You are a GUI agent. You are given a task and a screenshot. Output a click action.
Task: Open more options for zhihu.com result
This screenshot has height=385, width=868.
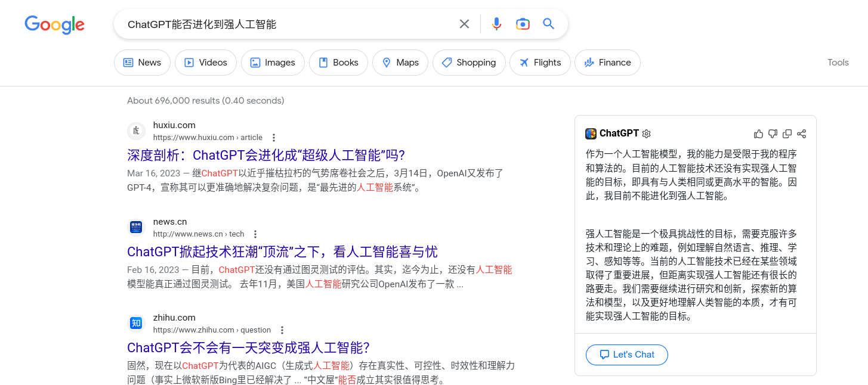point(282,330)
